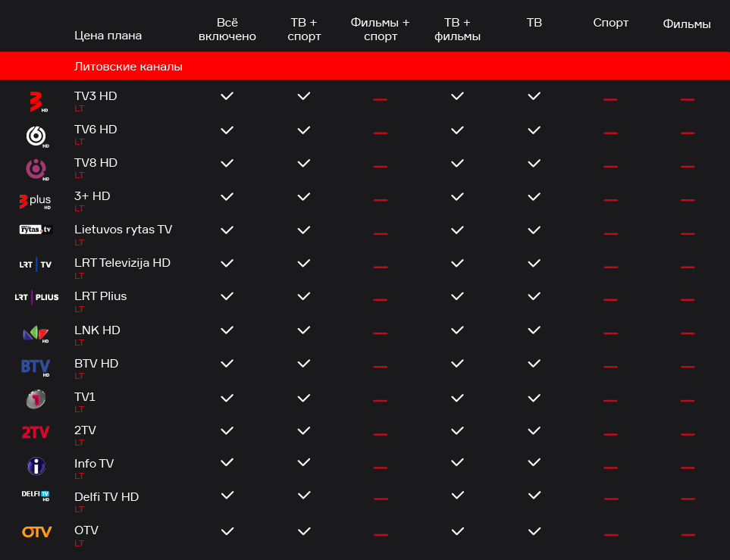Click the 3 plus HD logo
Viewport: 730px width, 560px height.
(36, 202)
